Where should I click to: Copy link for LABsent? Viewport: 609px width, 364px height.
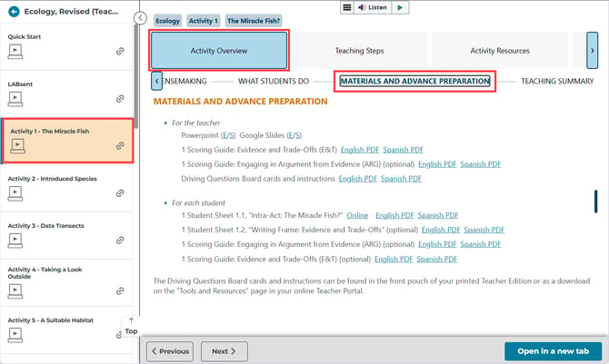point(120,99)
